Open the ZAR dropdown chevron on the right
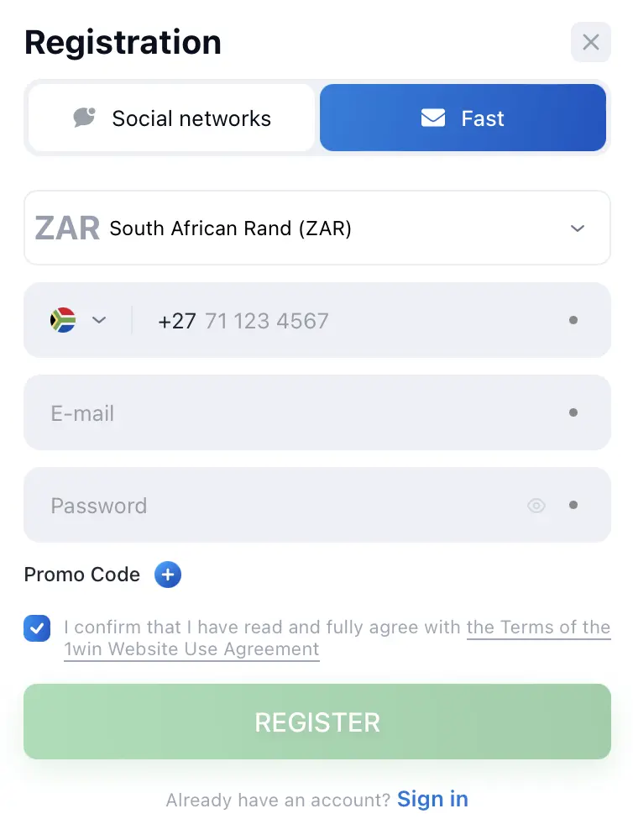 (x=578, y=228)
